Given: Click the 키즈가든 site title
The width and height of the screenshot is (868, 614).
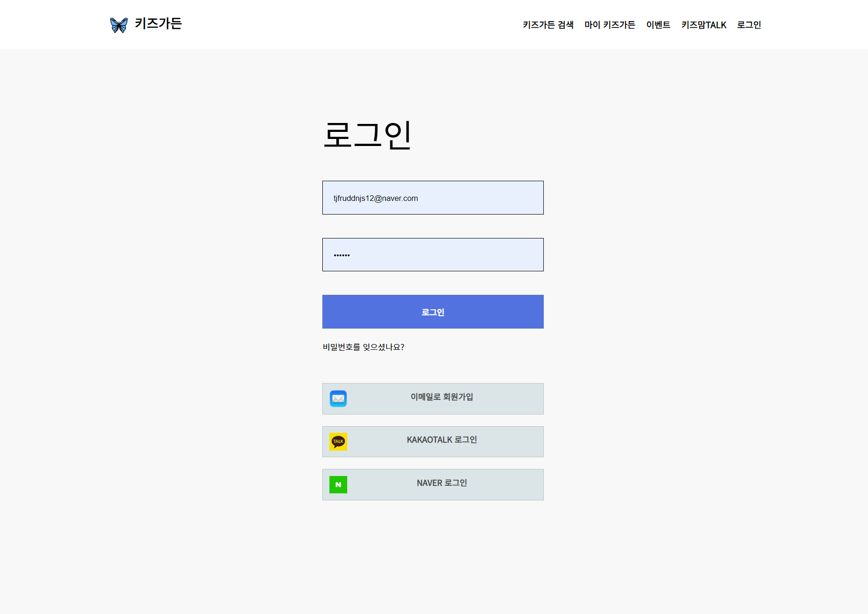Looking at the screenshot, I should click(158, 23).
